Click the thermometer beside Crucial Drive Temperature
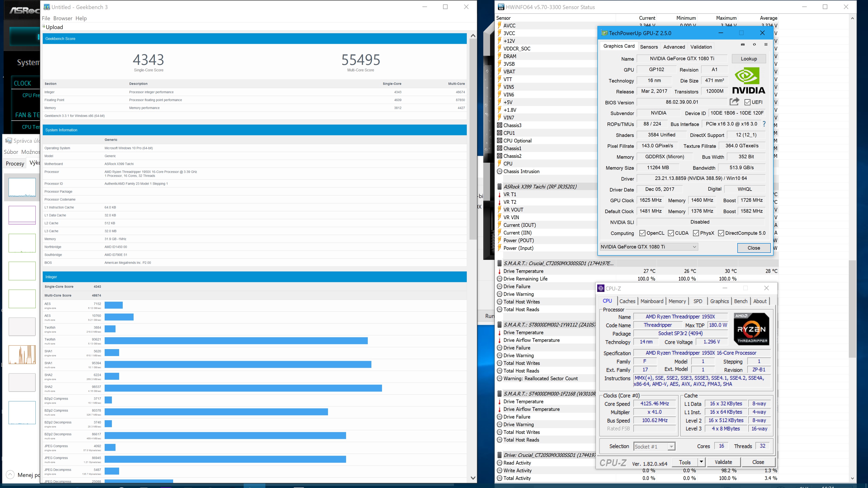Viewport: 868px width, 488px height. [x=499, y=271]
